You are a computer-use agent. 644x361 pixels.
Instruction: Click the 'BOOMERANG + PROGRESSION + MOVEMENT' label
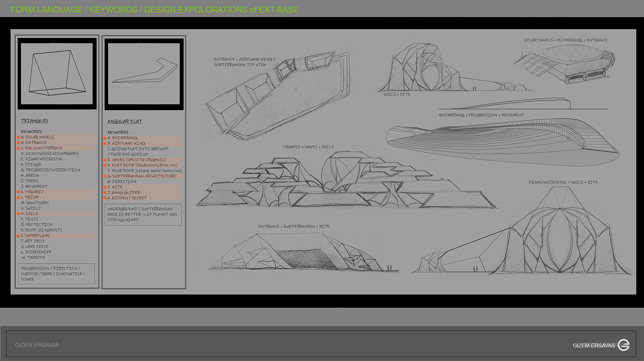point(481,115)
